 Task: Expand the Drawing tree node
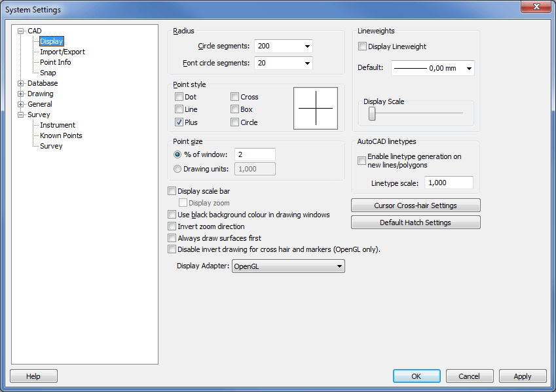[21, 94]
